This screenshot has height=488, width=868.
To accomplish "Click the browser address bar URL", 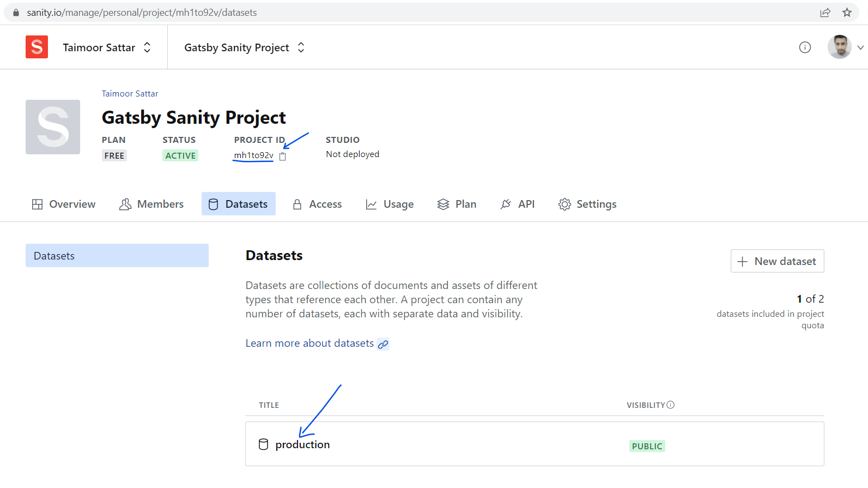I will (142, 13).
